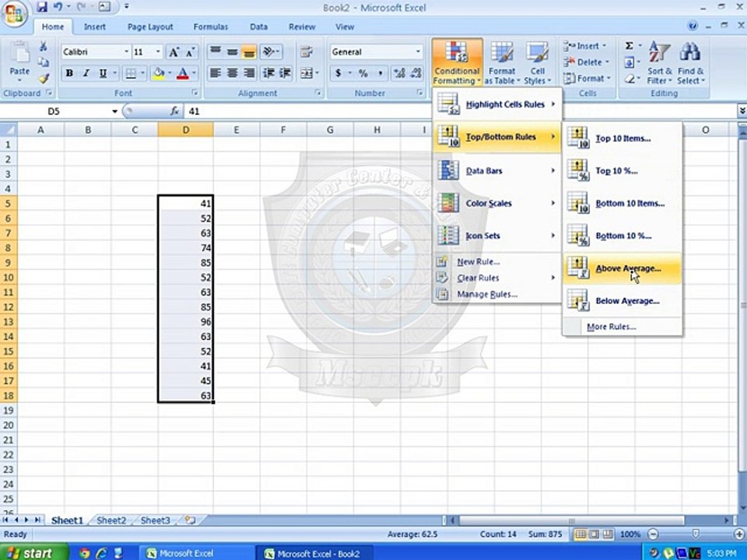Expand the Name Box dropdown arrow
The height and width of the screenshot is (560, 747).
click(x=114, y=111)
